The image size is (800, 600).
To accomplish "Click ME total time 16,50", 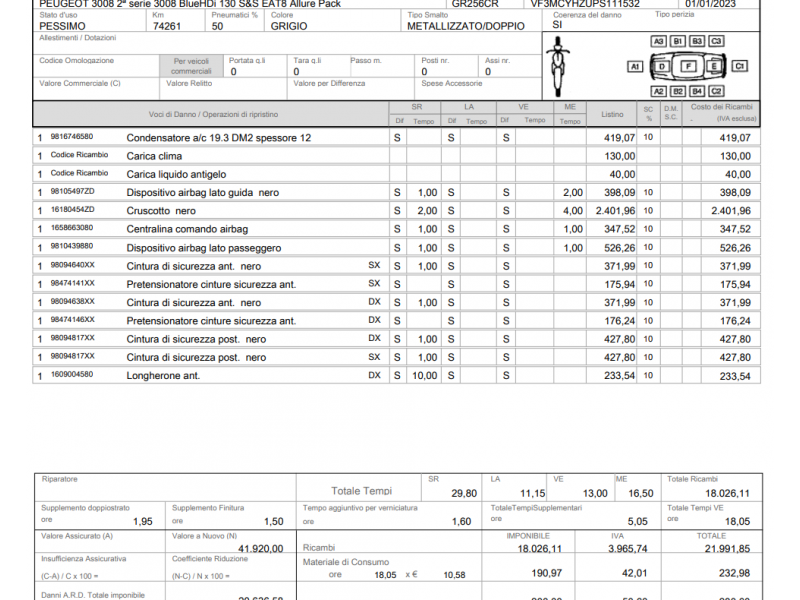I will coord(641,493).
